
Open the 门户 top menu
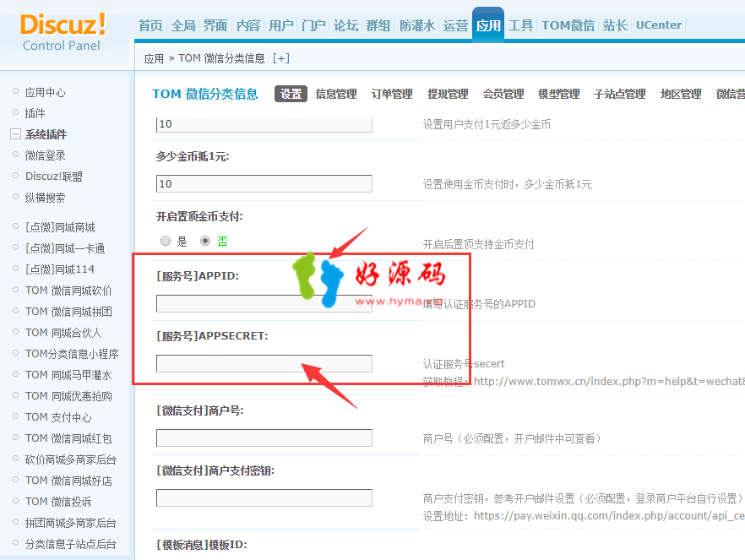pyautogui.click(x=313, y=25)
